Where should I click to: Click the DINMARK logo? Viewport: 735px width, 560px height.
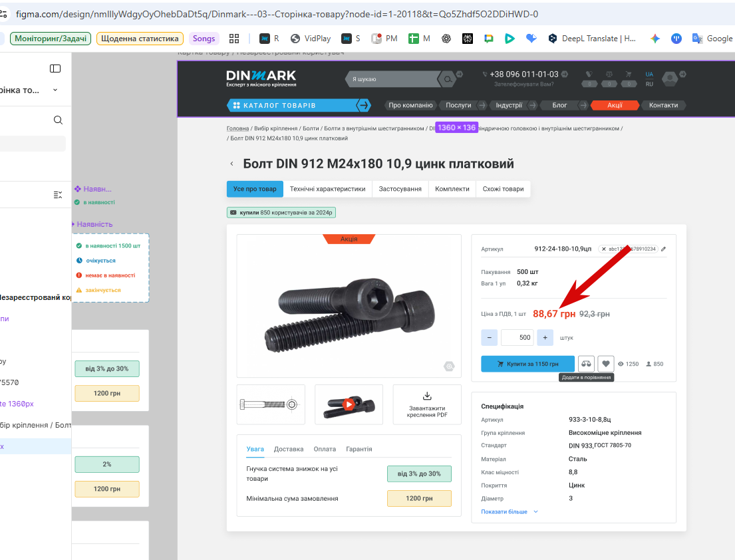[261, 78]
